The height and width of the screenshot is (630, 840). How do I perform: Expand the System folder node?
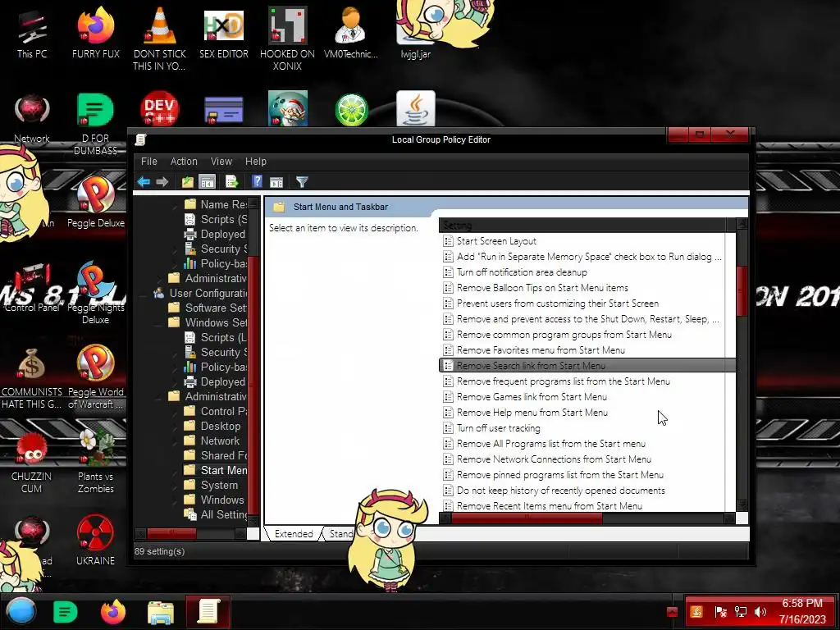point(175,486)
